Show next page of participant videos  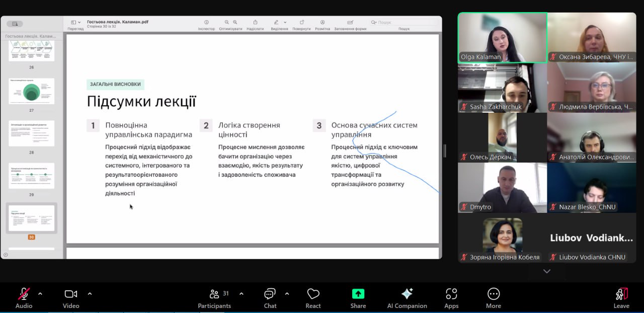[x=547, y=271]
